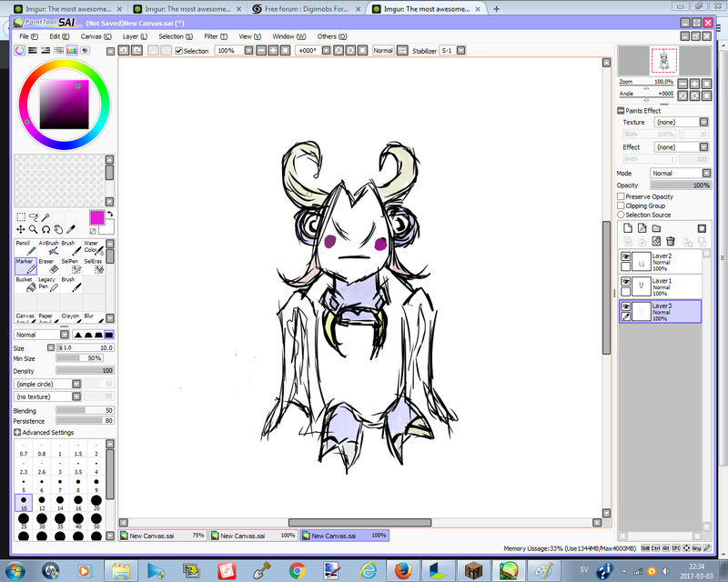This screenshot has height=582, width=728.
Task: Adjust the layer Opacity slider
Action: coord(681,186)
